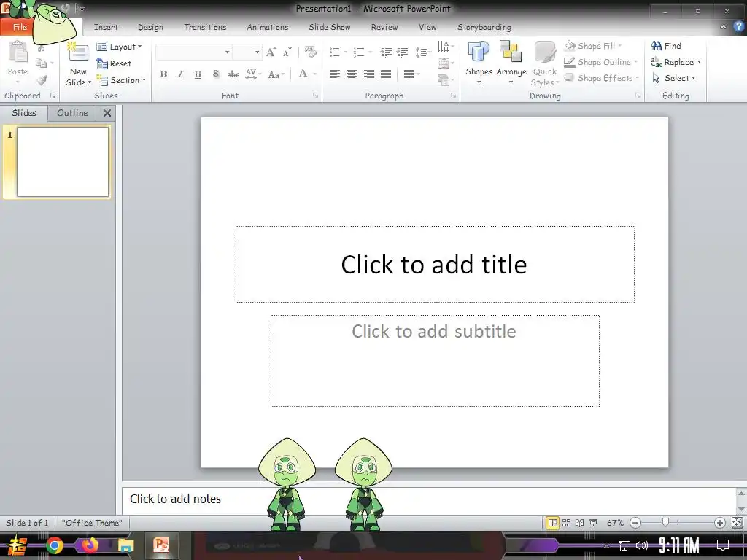747x560 pixels.
Task: Open the font name combo box
Action: pos(193,52)
